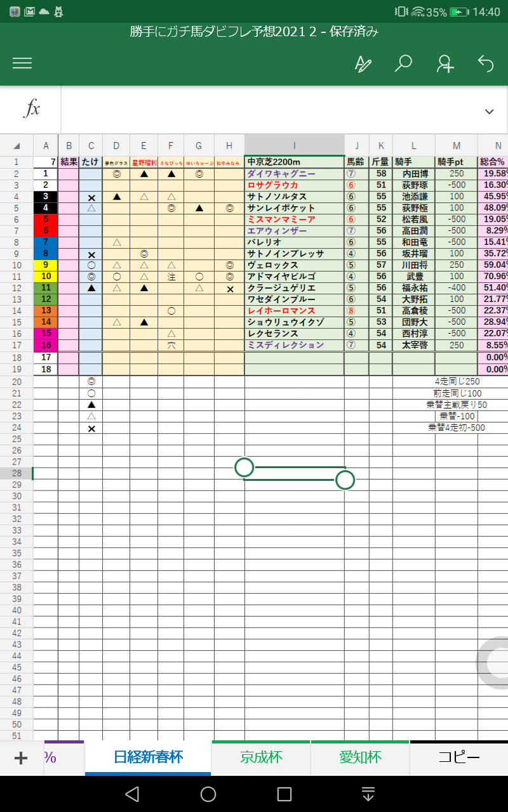508x812 pixels.
Task: Expand the formula bar chevron
Action: [489, 112]
